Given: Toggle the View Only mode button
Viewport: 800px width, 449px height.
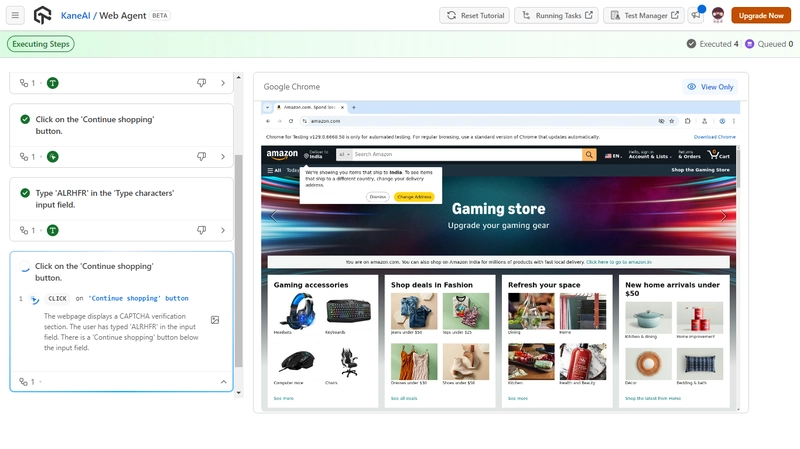Looking at the screenshot, I should [x=710, y=87].
